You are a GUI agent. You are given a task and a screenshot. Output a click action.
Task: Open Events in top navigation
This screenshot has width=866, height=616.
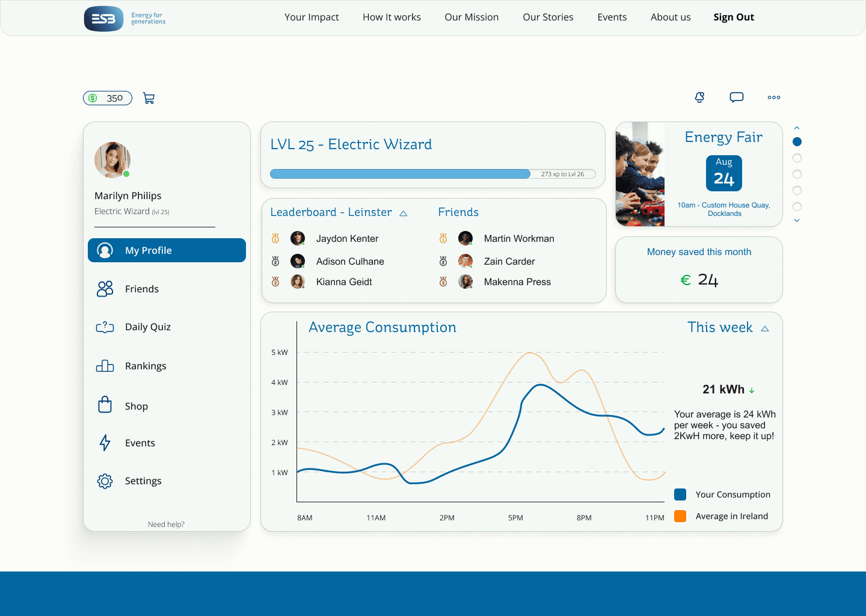click(x=612, y=17)
